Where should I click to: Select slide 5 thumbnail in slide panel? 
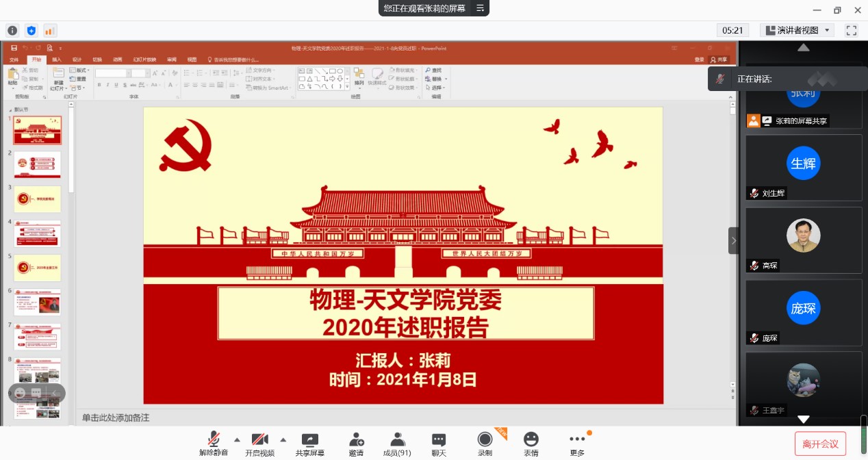coord(37,268)
